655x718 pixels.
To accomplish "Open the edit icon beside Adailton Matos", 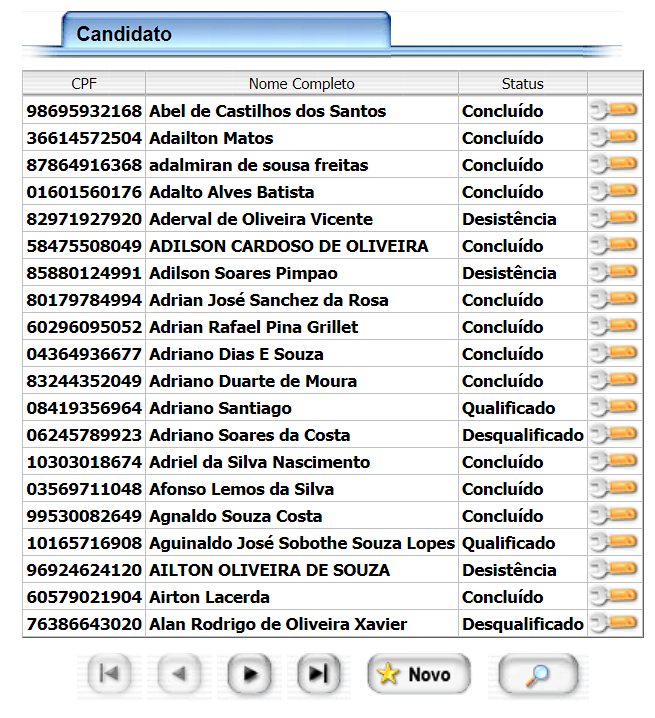I will click(614, 137).
